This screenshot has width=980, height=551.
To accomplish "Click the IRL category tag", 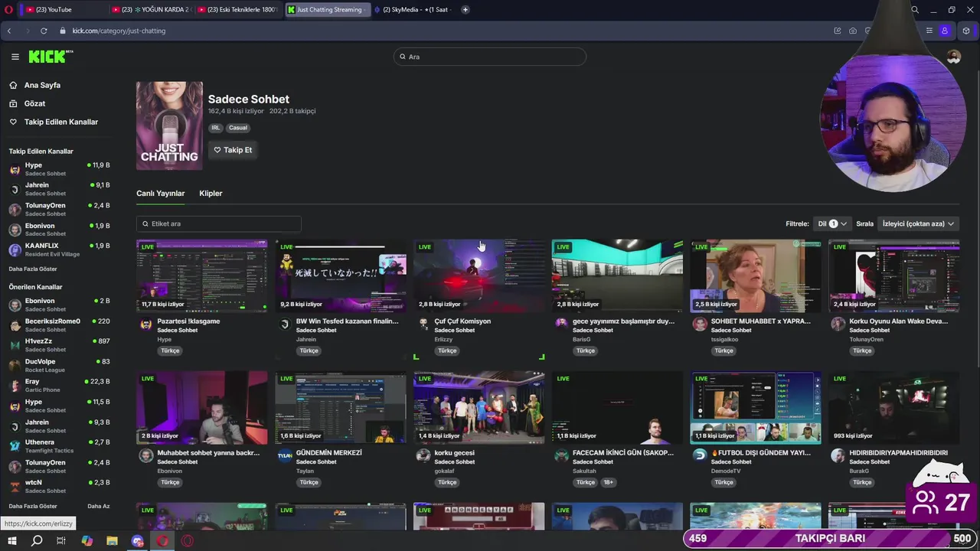I will 215,128.
